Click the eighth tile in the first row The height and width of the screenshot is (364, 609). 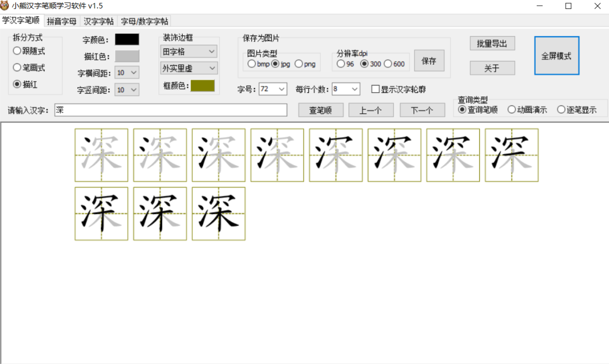pyautogui.click(x=511, y=155)
